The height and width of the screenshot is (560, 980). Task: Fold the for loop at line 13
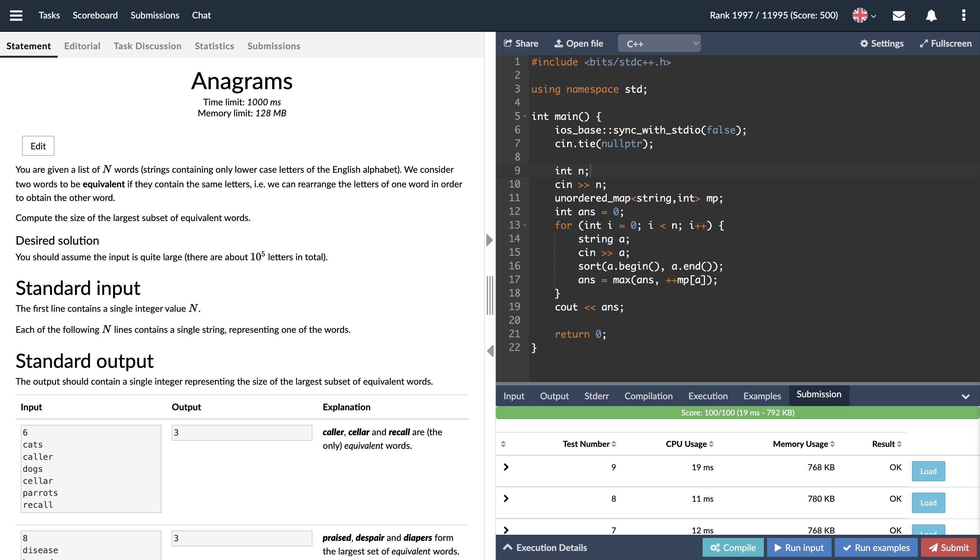click(525, 225)
